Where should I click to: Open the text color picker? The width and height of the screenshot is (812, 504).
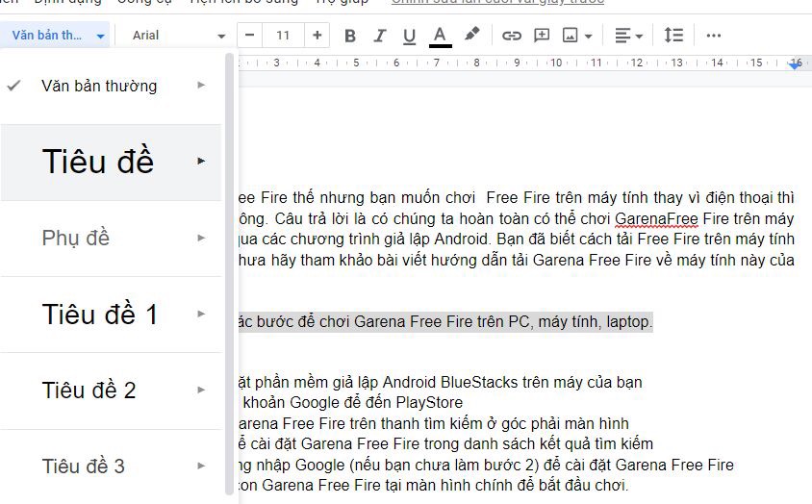[x=440, y=36]
